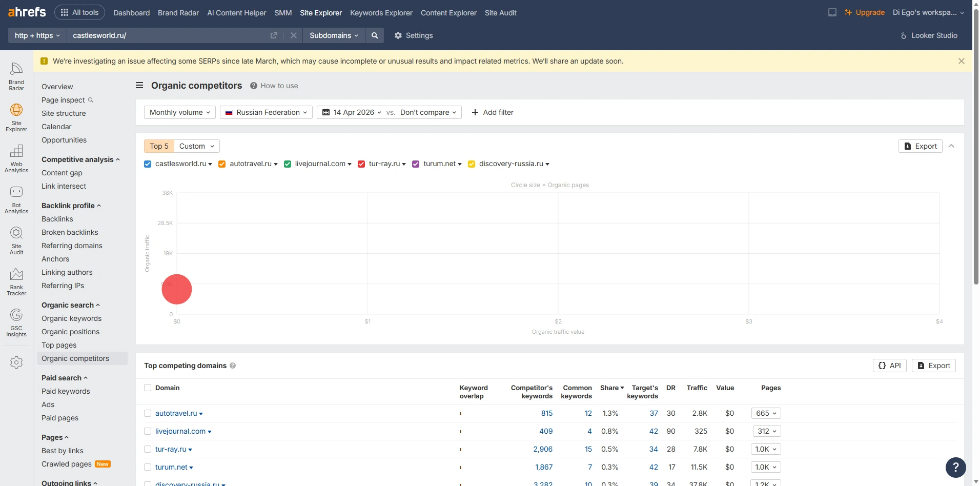Open Web Analytics in the left rail
Screen dimensions: 980x486
click(x=16, y=158)
